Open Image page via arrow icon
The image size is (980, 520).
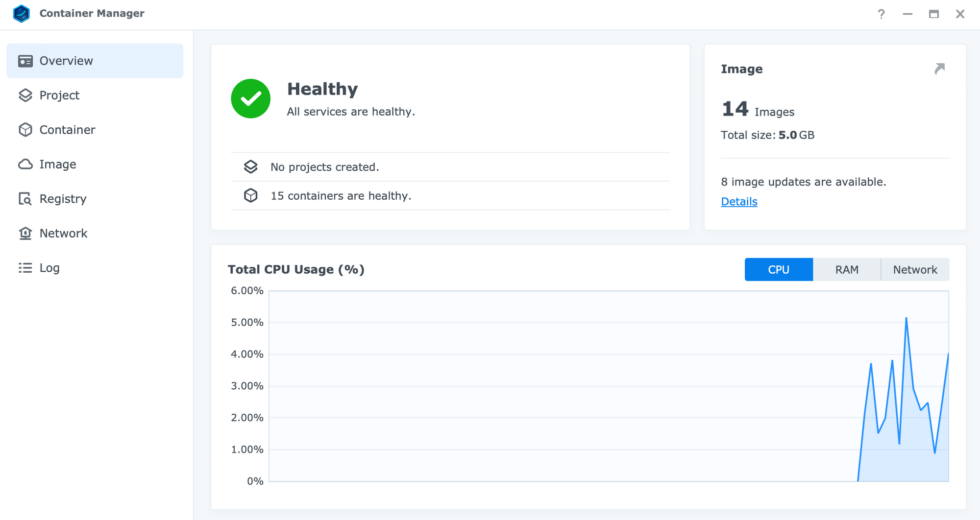[939, 69]
